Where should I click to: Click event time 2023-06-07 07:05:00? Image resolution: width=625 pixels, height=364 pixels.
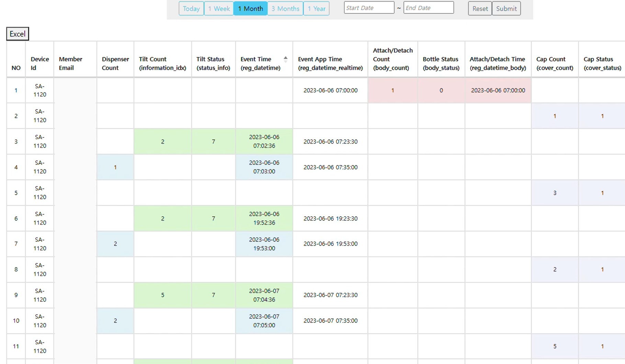point(264,321)
